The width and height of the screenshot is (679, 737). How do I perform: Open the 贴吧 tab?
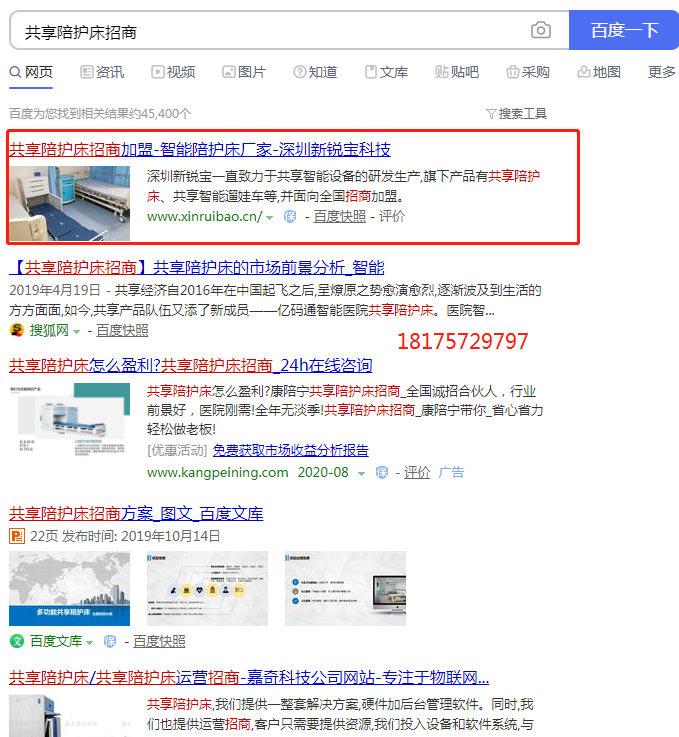(x=457, y=72)
